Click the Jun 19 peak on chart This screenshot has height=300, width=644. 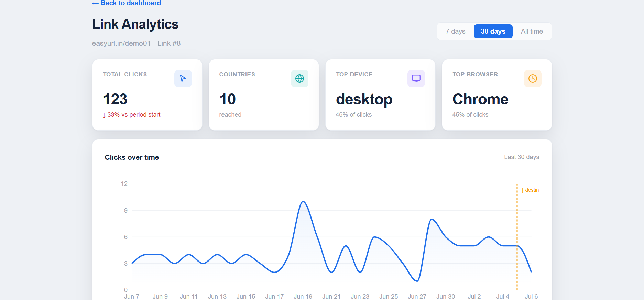(303, 202)
